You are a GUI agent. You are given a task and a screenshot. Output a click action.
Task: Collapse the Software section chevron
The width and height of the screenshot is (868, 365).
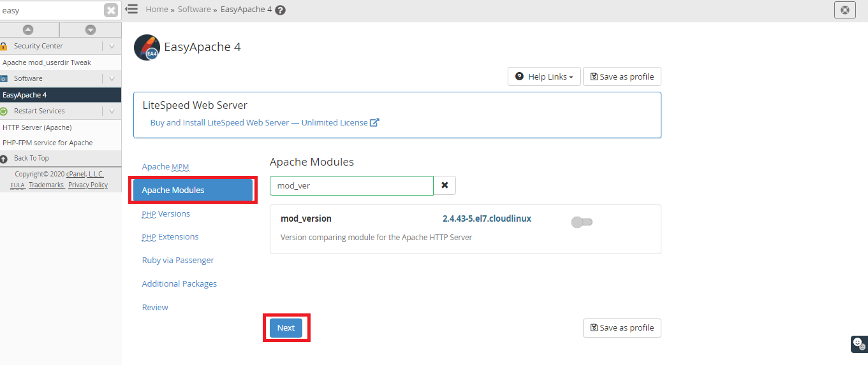pyautogui.click(x=112, y=78)
